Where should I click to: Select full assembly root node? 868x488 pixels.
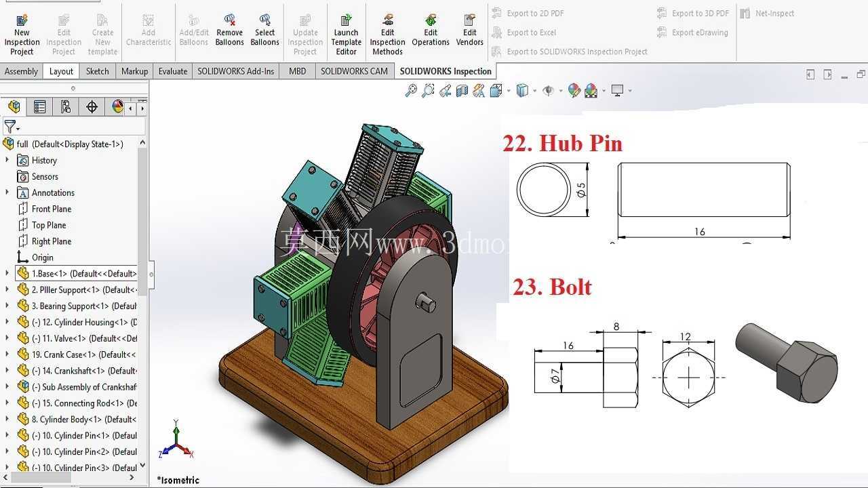click(63, 144)
